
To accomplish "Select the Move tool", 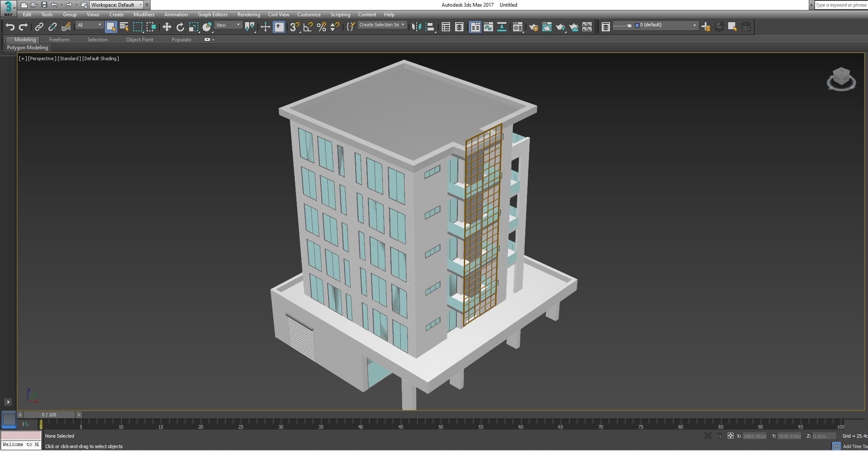I will click(167, 27).
